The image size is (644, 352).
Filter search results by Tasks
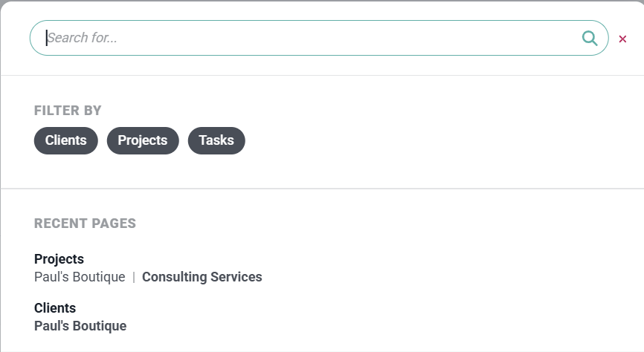click(216, 140)
